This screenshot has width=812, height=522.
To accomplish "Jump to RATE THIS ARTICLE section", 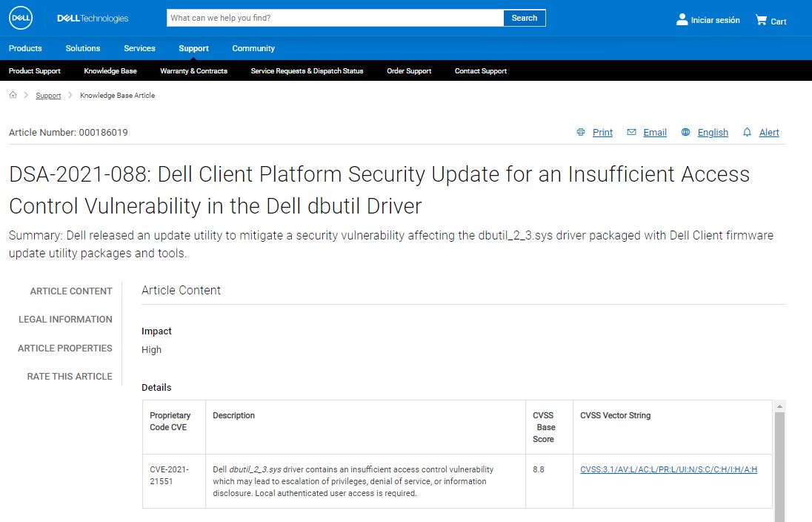I will coord(70,377).
